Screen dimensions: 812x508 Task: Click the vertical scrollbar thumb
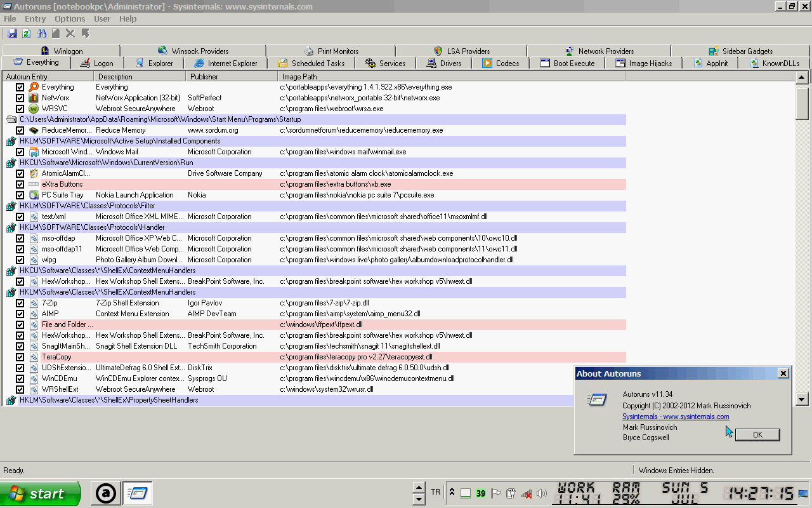click(802, 104)
